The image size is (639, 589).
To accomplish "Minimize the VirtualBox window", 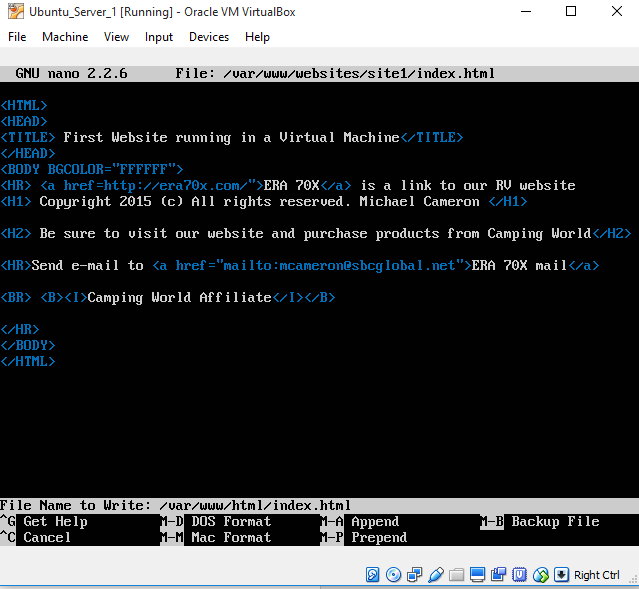I will tap(526, 11).
